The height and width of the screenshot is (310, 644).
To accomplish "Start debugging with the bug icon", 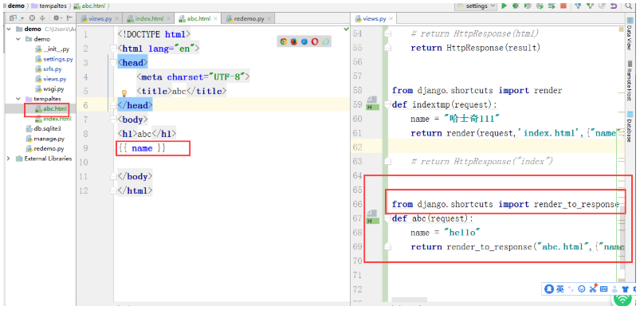I will [516, 6].
